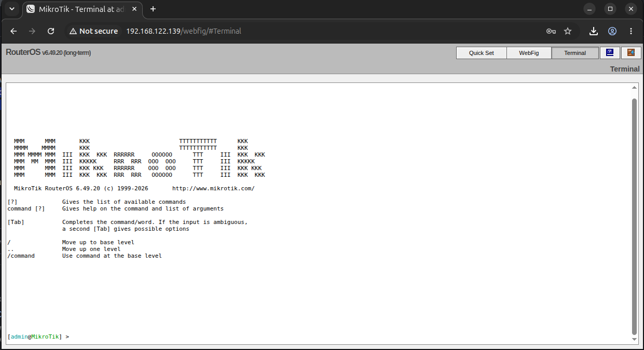Image resolution: width=644 pixels, height=350 pixels.
Task: Reload the WebFig page
Action: pyautogui.click(x=51, y=31)
